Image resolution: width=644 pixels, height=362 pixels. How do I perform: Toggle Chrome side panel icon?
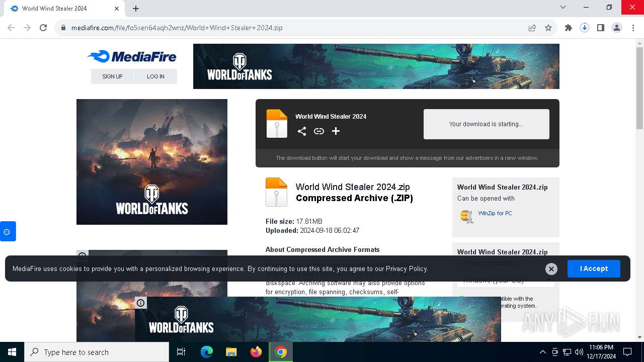click(x=601, y=28)
